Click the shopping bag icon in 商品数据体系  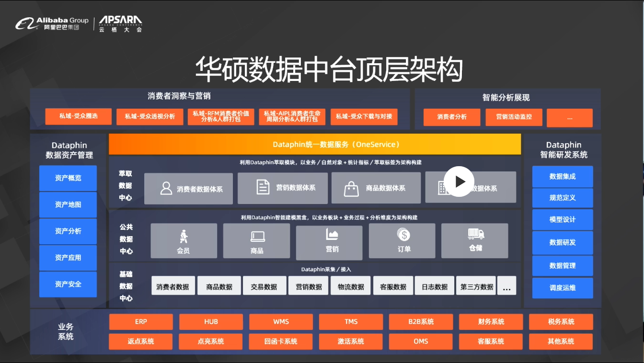click(351, 189)
